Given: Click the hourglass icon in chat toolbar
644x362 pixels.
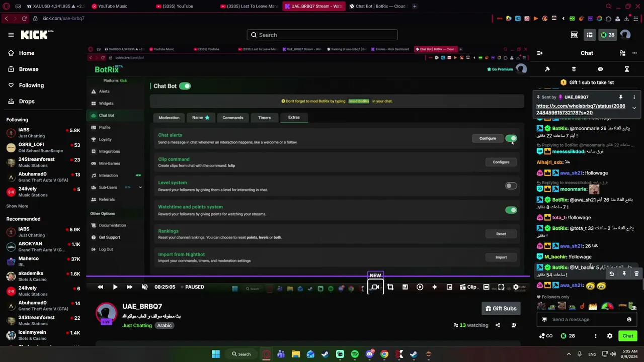Looking at the screenshot, I should (x=627, y=69).
